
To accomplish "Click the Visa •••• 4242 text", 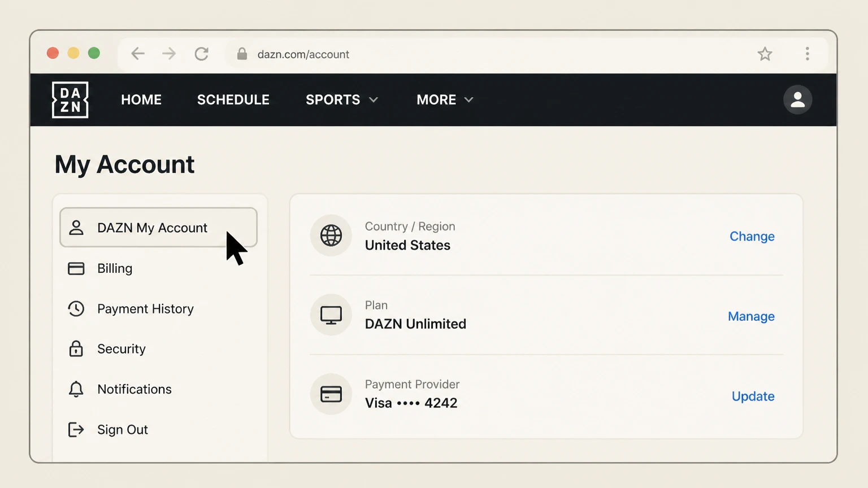I will click(411, 403).
